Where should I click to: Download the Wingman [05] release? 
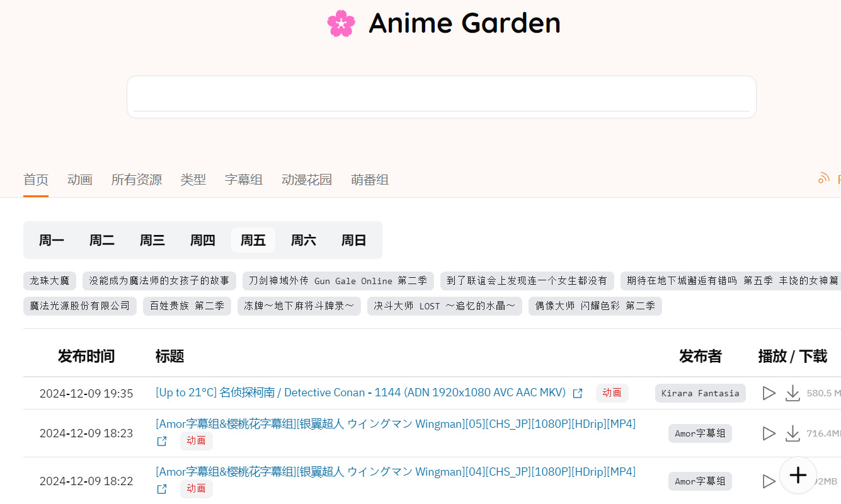(792, 433)
